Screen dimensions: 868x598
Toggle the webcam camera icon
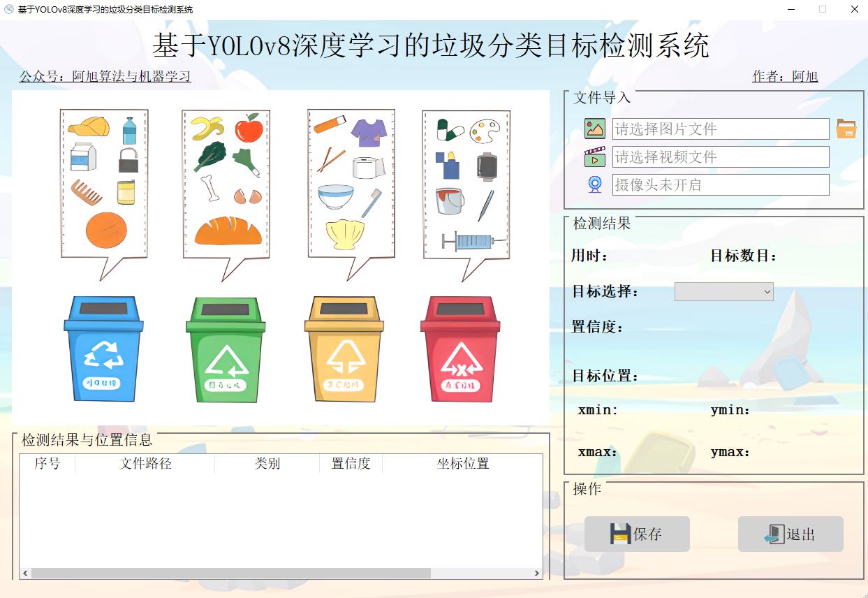click(595, 184)
